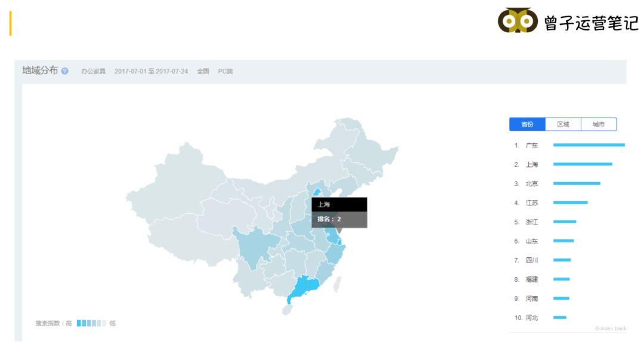Click the 北京 search index bar
The height and width of the screenshot is (363, 644).
click(x=577, y=183)
